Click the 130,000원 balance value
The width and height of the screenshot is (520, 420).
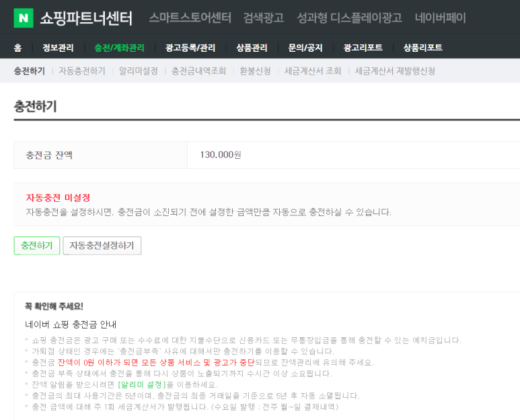pyautogui.click(x=221, y=155)
